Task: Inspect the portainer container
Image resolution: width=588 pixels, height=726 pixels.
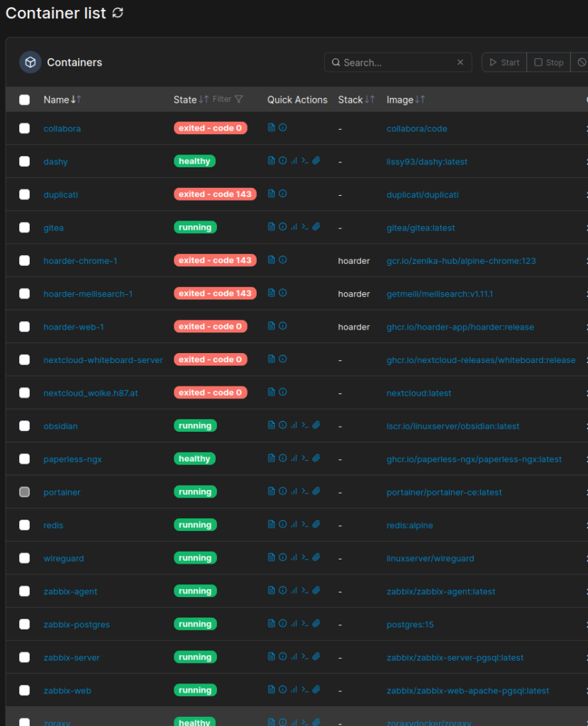Action: coord(282,491)
